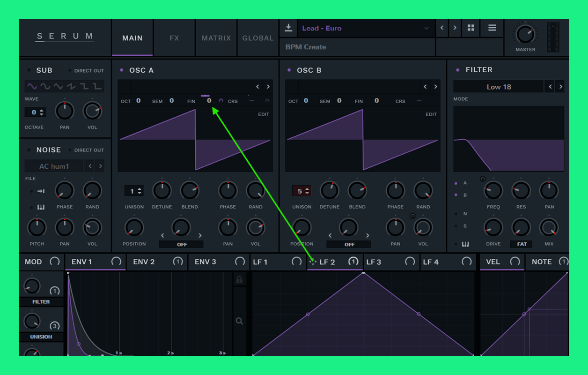Click the OSC B unison value field
Image resolution: width=588 pixels, height=375 pixels.
[x=301, y=191]
